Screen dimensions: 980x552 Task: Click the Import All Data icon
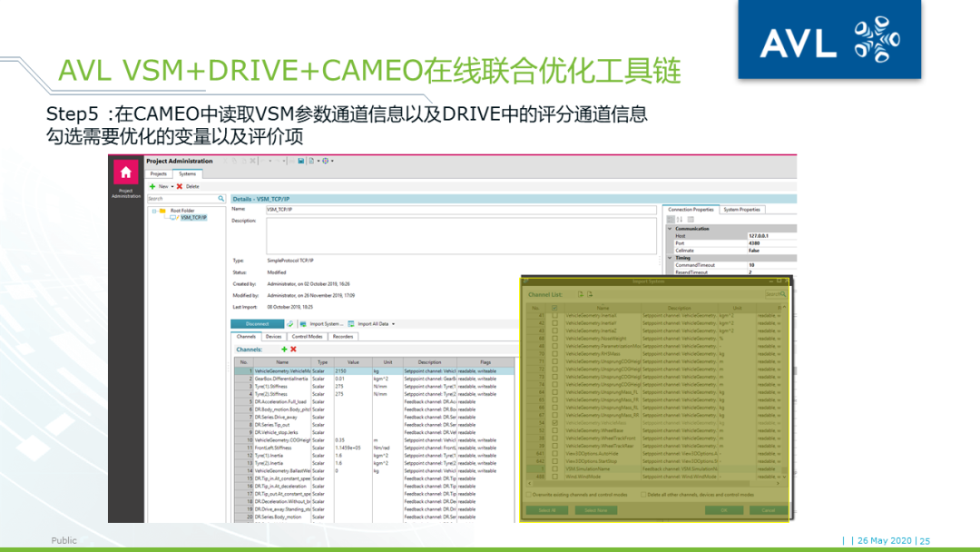[x=351, y=324]
